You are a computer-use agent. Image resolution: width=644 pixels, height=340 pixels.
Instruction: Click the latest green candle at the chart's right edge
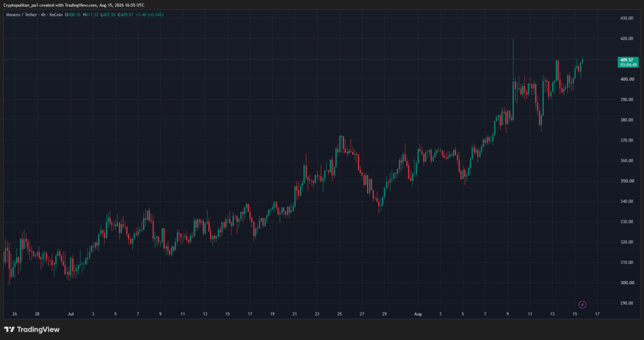[582, 60]
